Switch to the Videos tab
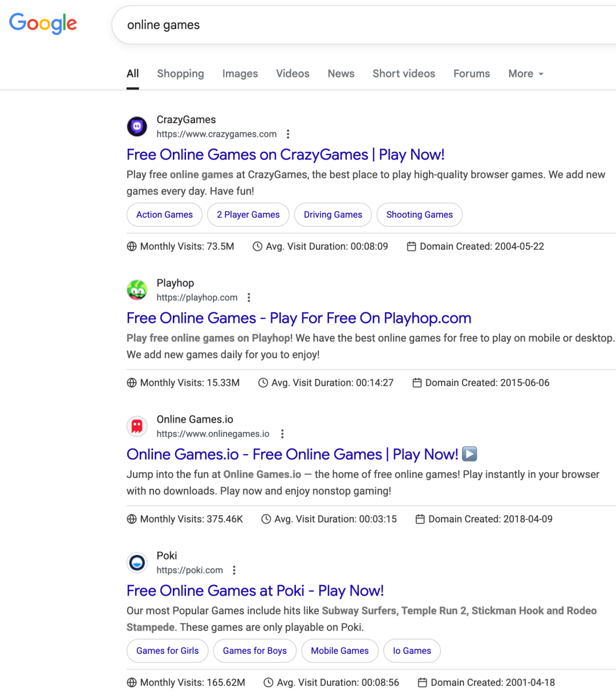This screenshot has width=616, height=696. (x=293, y=74)
